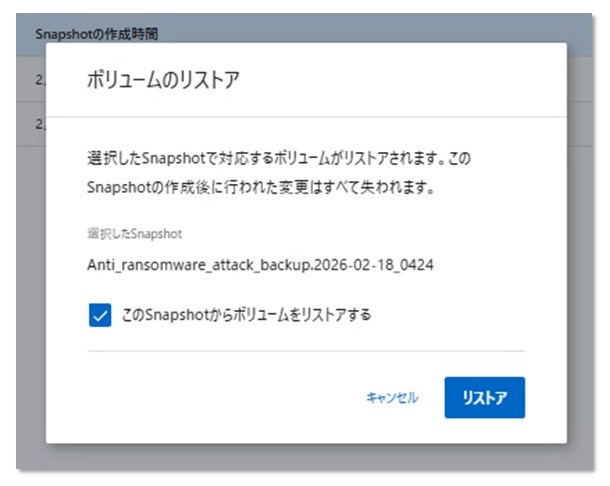The height and width of the screenshot is (486, 610).
Task: Select the first table row behind the dialog
Action: pyautogui.click(x=30, y=79)
